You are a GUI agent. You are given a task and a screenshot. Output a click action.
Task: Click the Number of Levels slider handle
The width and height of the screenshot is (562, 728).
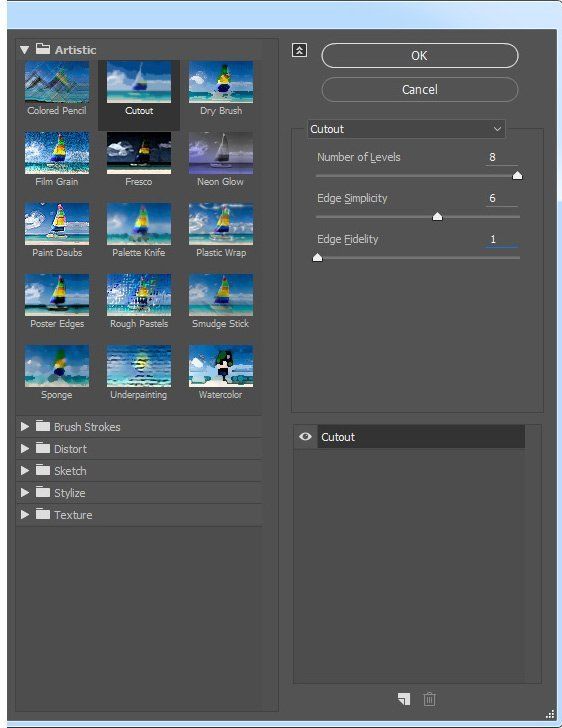[517, 176]
